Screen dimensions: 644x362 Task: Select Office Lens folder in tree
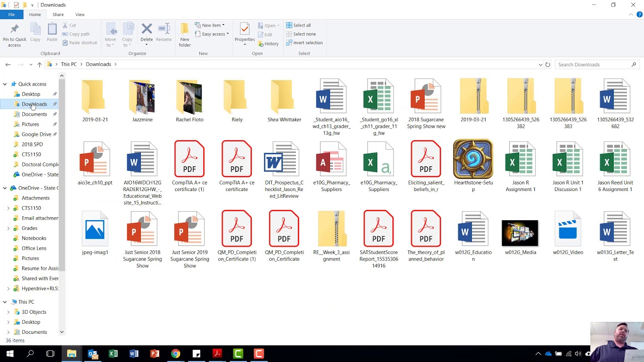pyautogui.click(x=34, y=248)
